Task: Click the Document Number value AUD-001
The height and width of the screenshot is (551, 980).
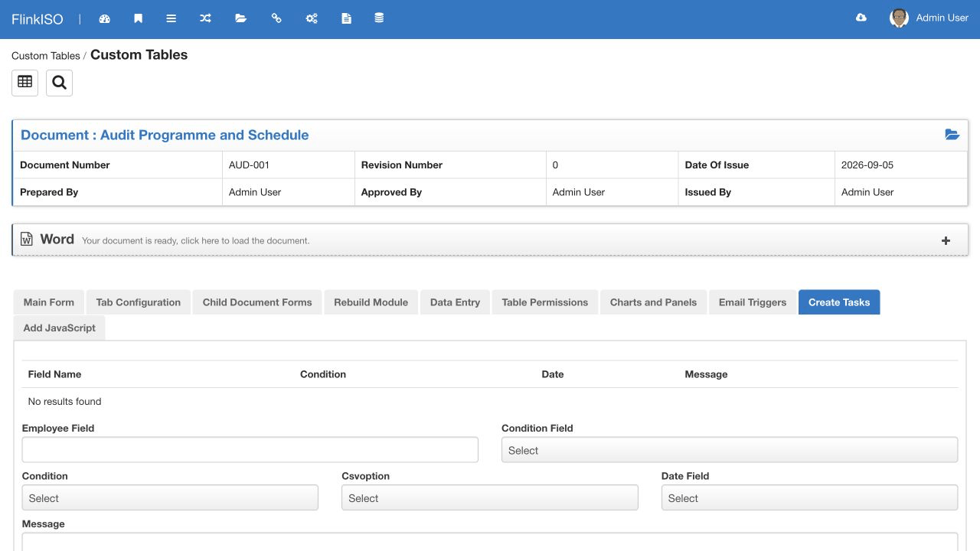Action: tap(250, 165)
